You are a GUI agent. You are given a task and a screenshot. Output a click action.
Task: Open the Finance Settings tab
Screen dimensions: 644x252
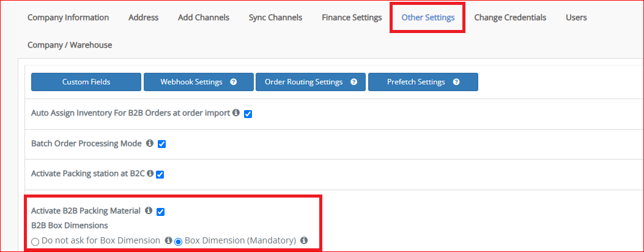coord(352,18)
